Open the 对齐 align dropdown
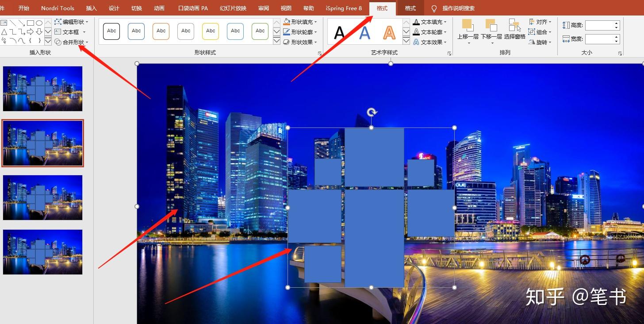This screenshot has height=324, width=644. pos(540,22)
